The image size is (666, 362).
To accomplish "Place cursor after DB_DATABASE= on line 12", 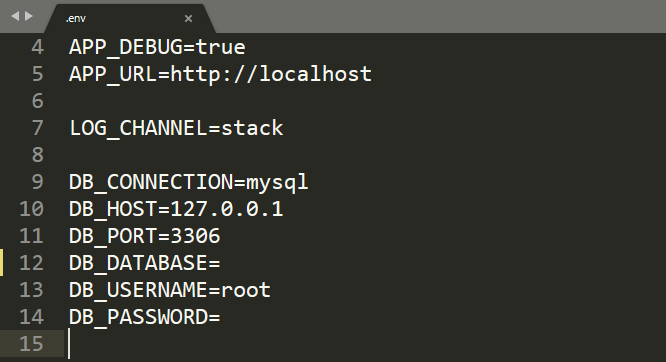I will point(221,263).
